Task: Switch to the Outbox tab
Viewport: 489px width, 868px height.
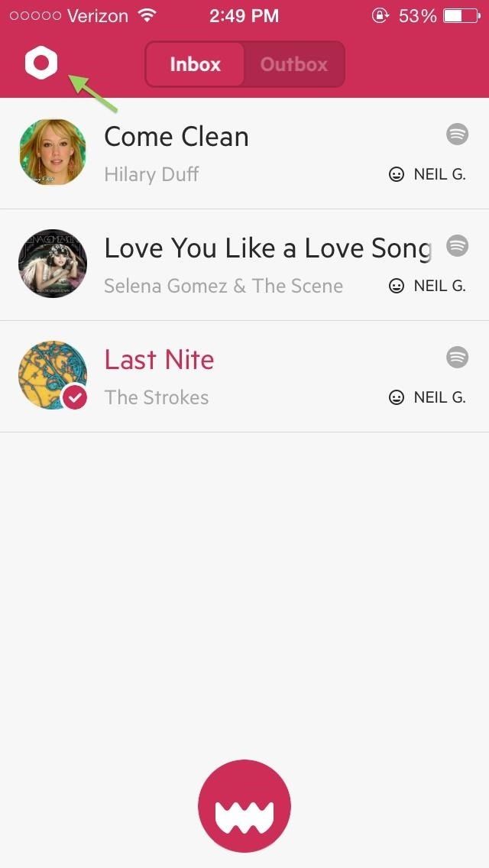Action: pos(294,64)
